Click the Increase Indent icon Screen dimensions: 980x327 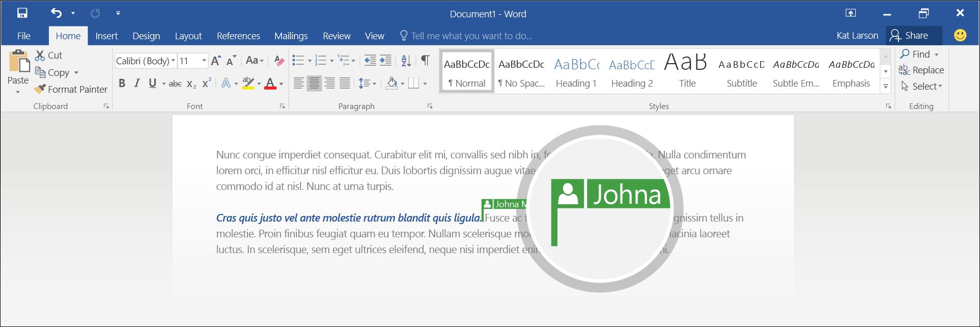tap(386, 61)
